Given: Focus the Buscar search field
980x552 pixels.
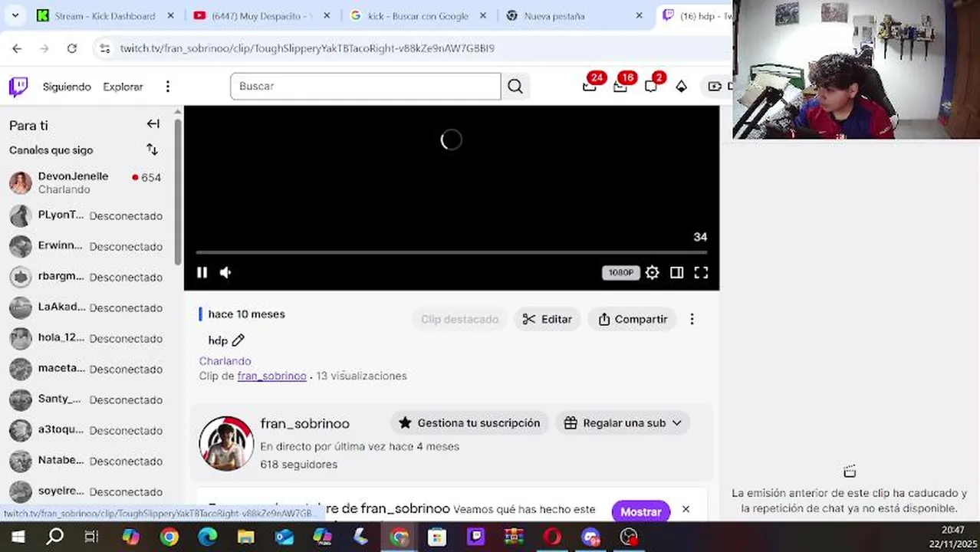Looking at the screenshot, I should 366,86.
